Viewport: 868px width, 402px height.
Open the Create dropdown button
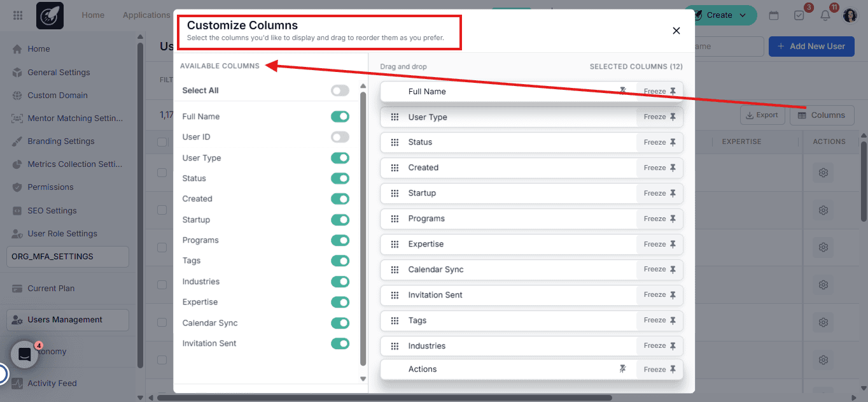click(720, 15)
